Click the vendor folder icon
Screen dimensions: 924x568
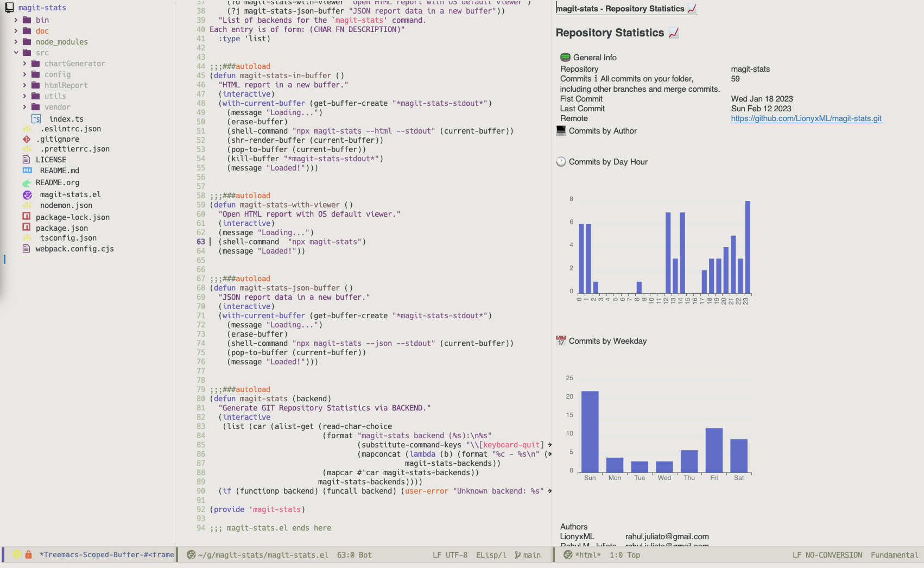coord(35,107)
